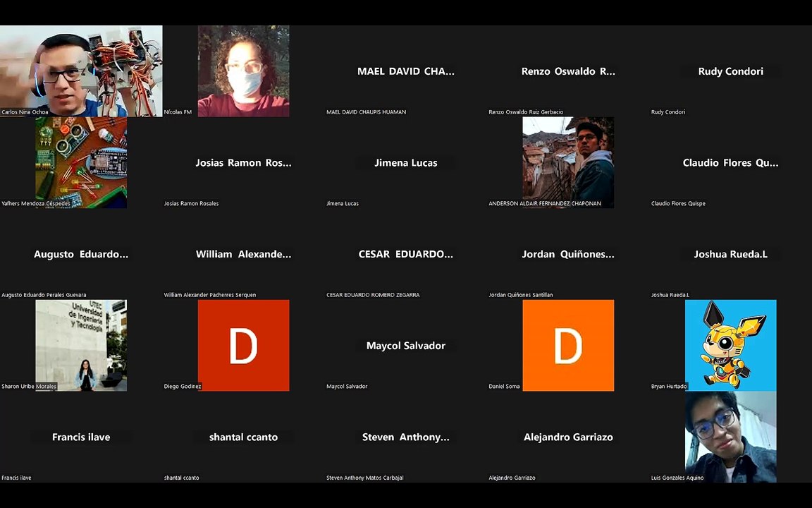Click Sharon Uribe Morales' UTEC building photo
This screenshot has height=508, width=812.
pyautogui.click(x=81, y=345)
